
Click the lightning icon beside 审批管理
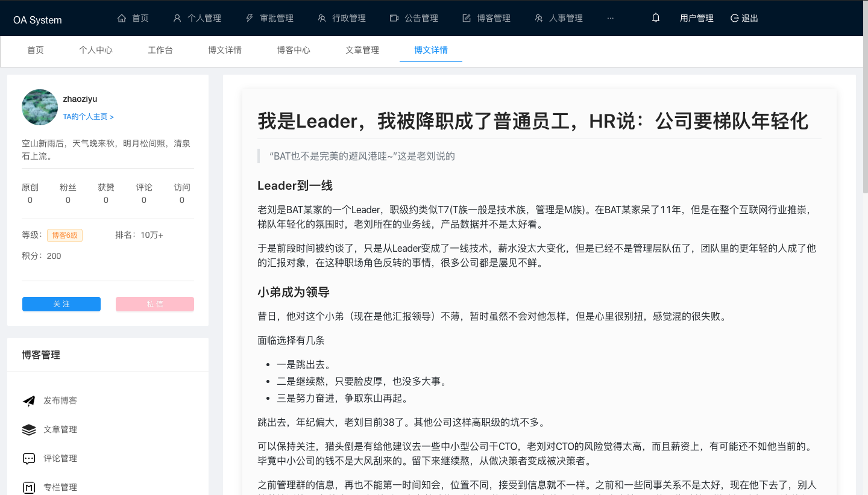[250, 18]
